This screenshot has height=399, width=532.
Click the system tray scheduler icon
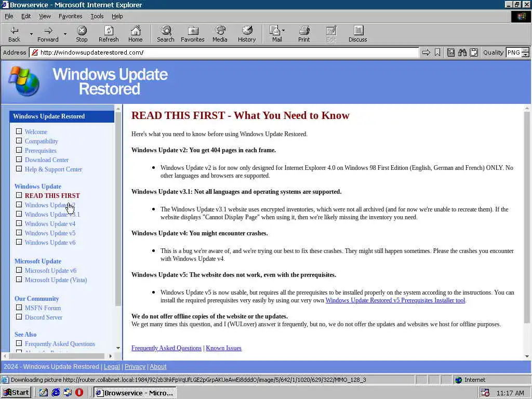[485, 393]
